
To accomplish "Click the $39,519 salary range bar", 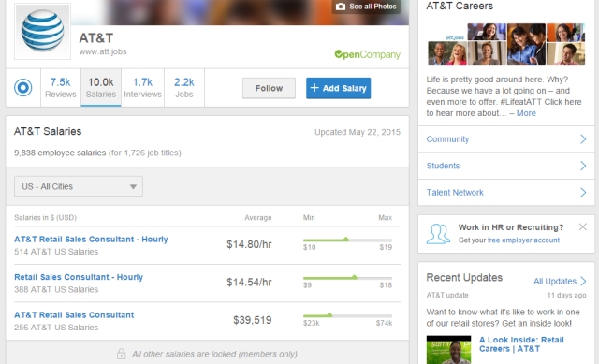I will click(x=347, y=315).
